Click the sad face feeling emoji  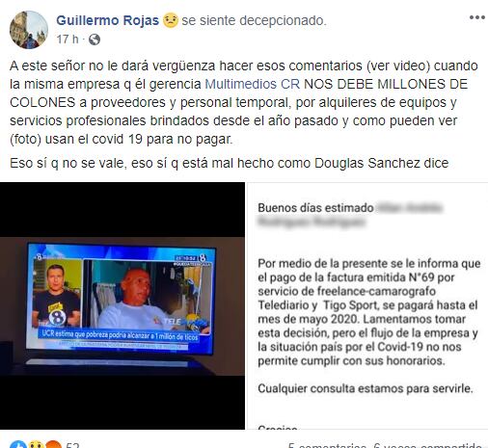pyautogui.click(x=171, y=20)
